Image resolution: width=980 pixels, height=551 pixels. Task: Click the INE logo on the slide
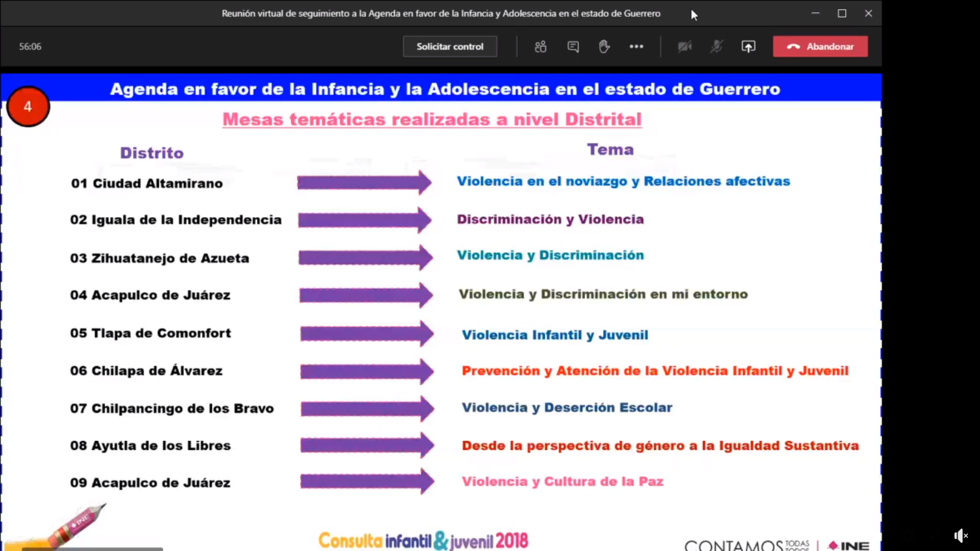(849, 546)
